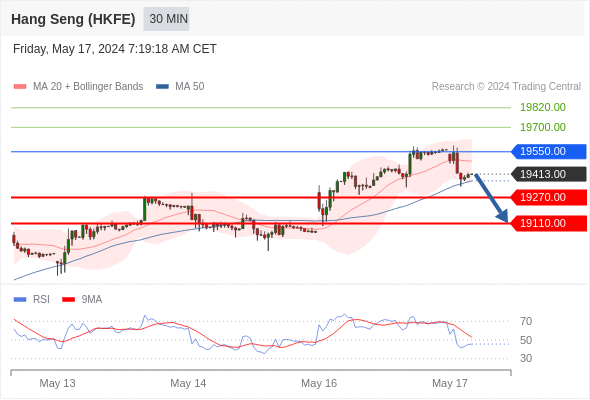Click the red 9MA color swatch
The width and height of the screenshot is (590, 400).
click(x=68, y=300)
